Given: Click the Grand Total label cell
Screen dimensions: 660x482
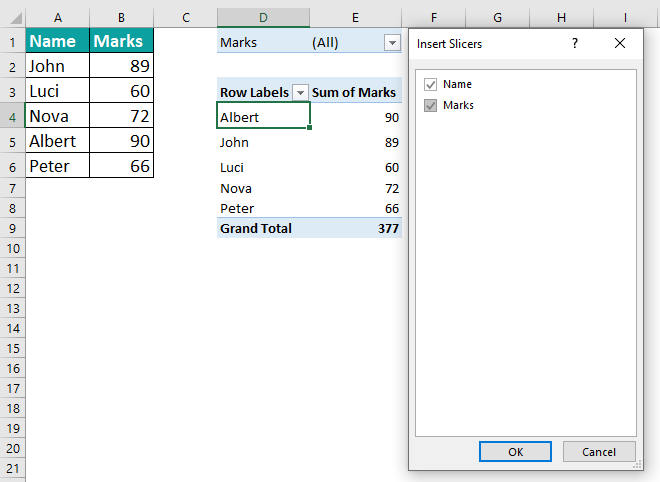Looking at the screenshot, I should coord(263,228).
